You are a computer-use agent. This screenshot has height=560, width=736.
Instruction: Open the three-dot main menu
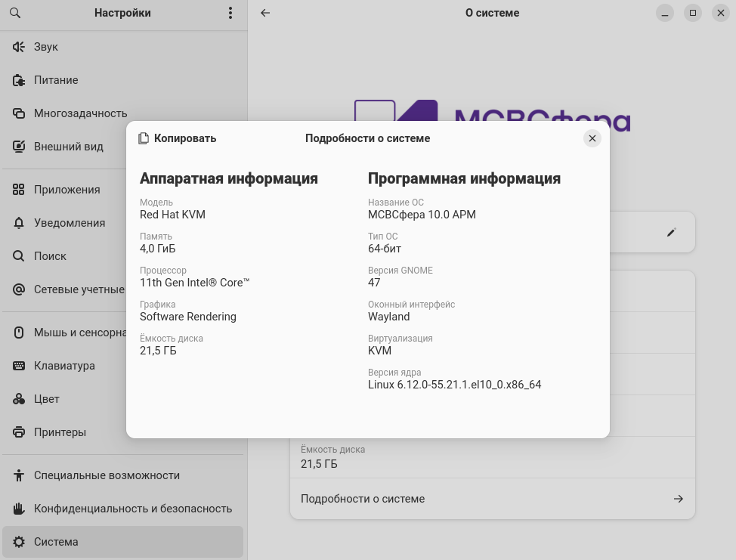pos(230,13)
